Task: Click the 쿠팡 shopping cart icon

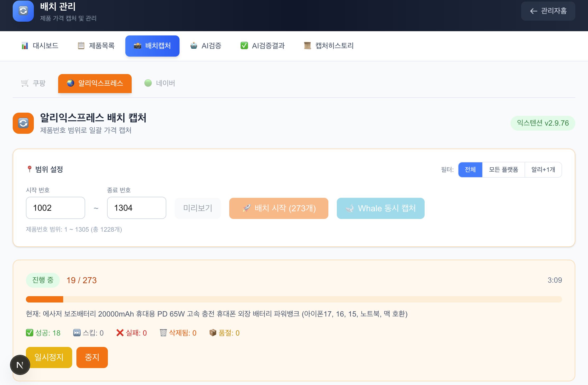Action: tap(25, 83)
